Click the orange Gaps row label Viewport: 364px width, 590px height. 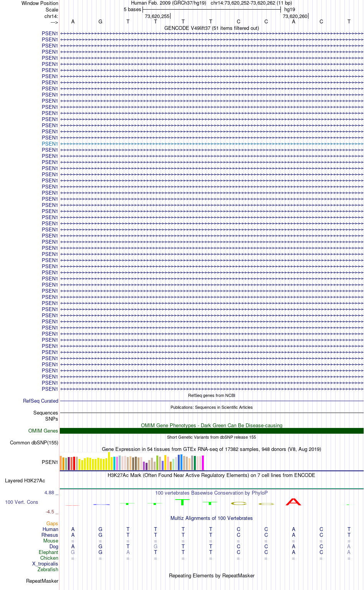coord(52,523)
